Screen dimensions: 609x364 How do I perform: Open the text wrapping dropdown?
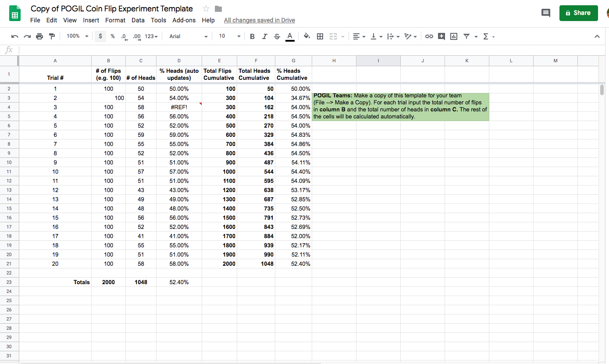393,36
